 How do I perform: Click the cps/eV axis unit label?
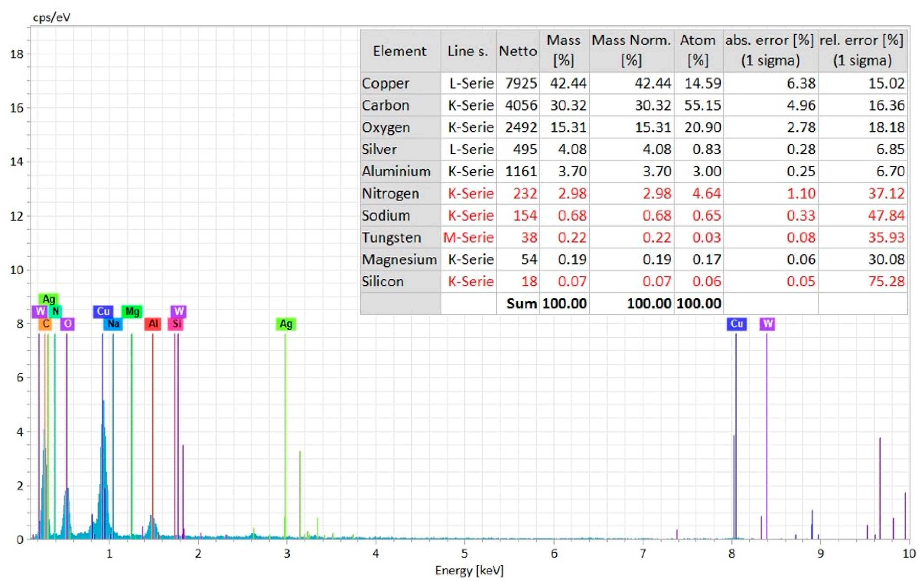pyautogui.click(x=51, y=17)
